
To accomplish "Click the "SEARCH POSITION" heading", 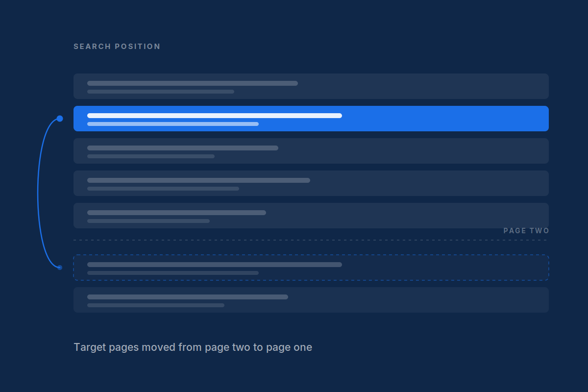I will point(117,47).
